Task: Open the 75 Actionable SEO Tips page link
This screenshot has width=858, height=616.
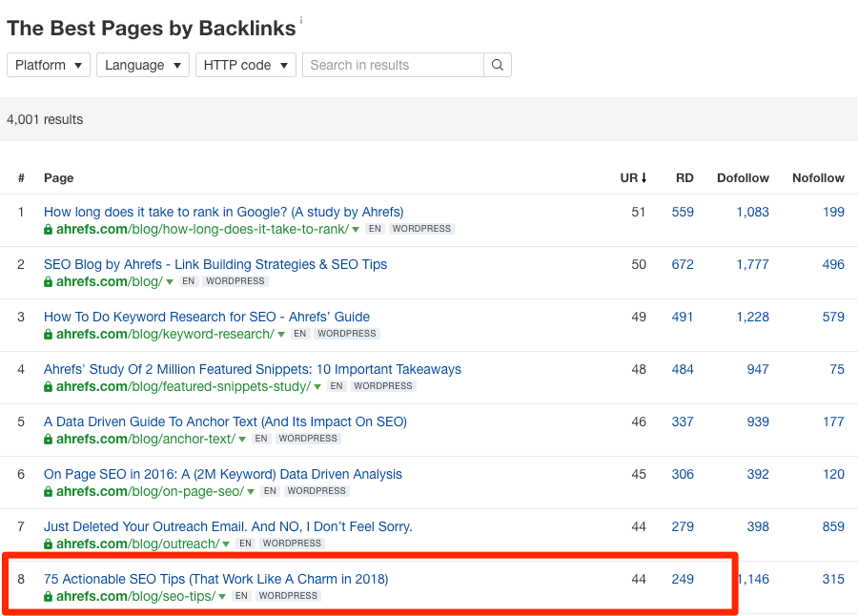Action: tap(215, 579)
